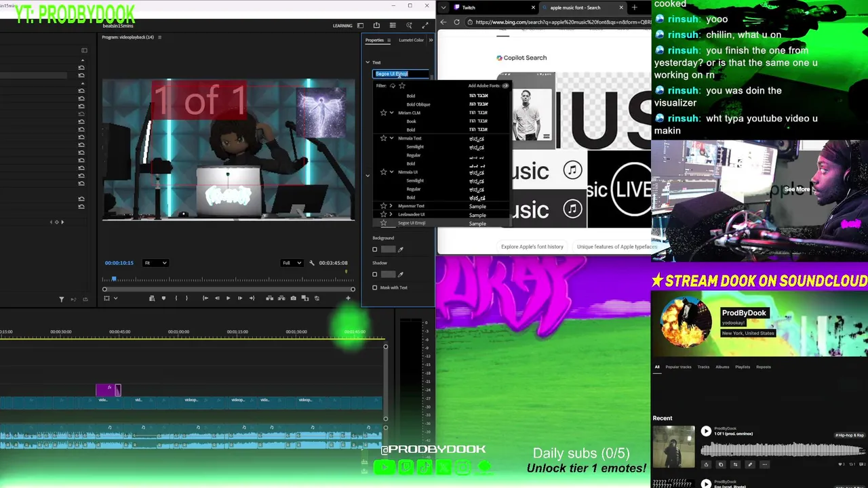The height and width of the screenshot is (488, 868).
Task: Collapse the Text section in Properties
Action: click(368, 62)
